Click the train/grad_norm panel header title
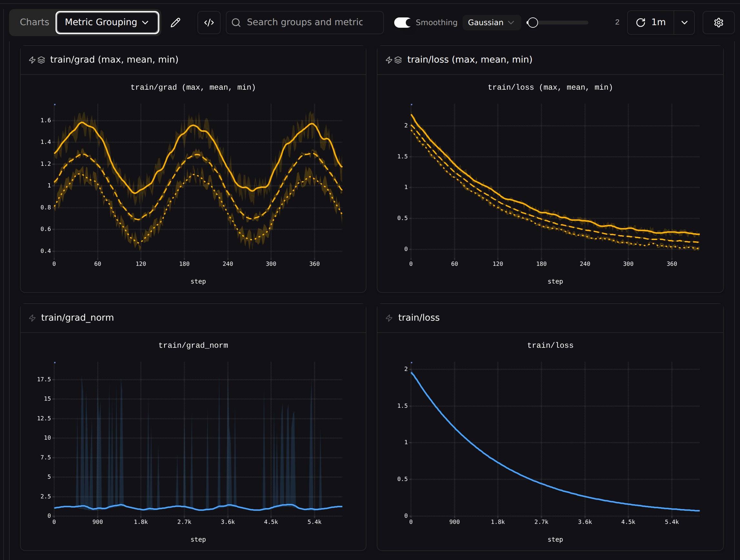Viewport: 740px width, 560px height. tap(77, 318)
